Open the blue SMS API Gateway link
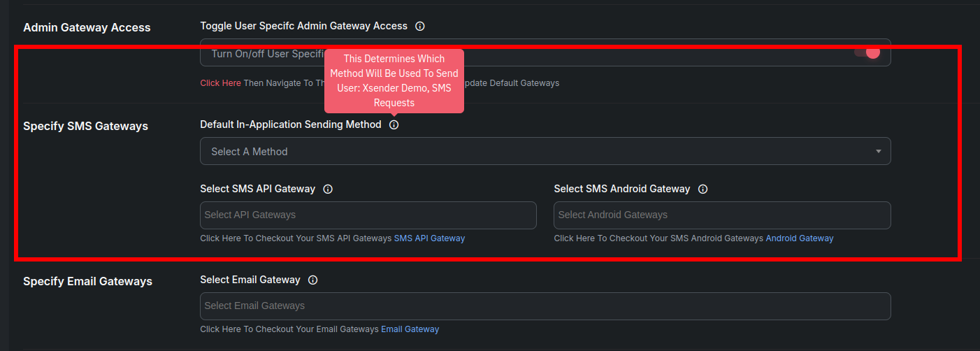Viewport: 980px width, 351px height. coord(429,238)
